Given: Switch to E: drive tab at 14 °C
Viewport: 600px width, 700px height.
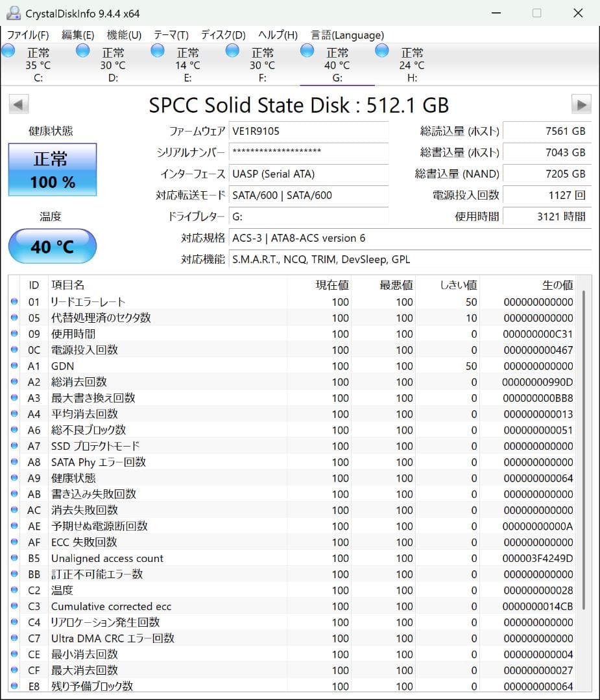Looking at the screenshot, I should click(187, 65).
